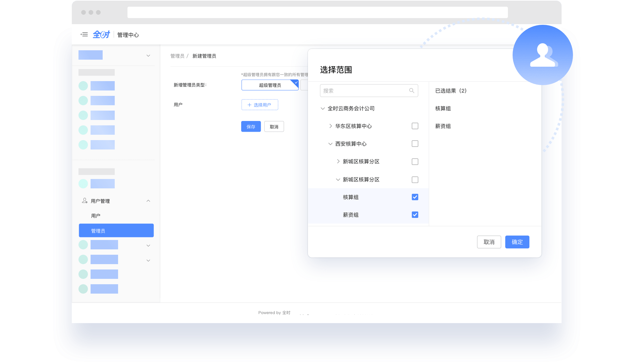The height and width of the screenshot is (364, 630).
Task: Open the 用户 sidebar menu item
Action: click(96, 216)
